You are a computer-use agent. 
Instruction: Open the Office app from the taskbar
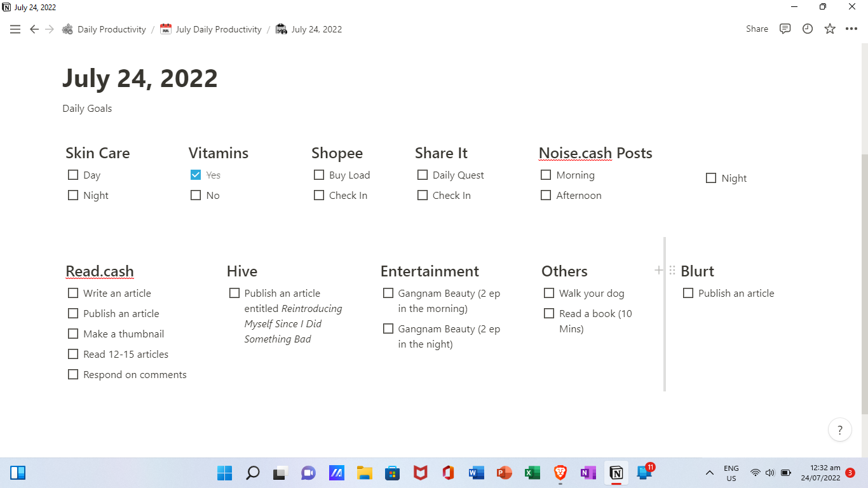tap(448, 473)
